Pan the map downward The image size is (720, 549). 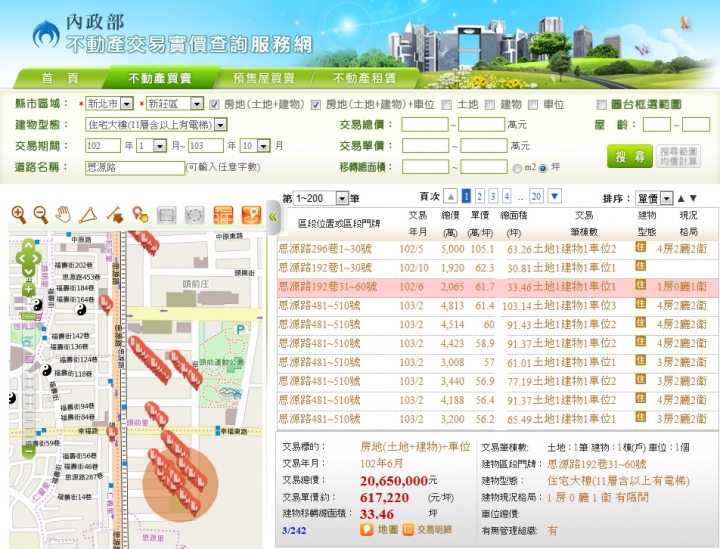[x=28, y=272]
